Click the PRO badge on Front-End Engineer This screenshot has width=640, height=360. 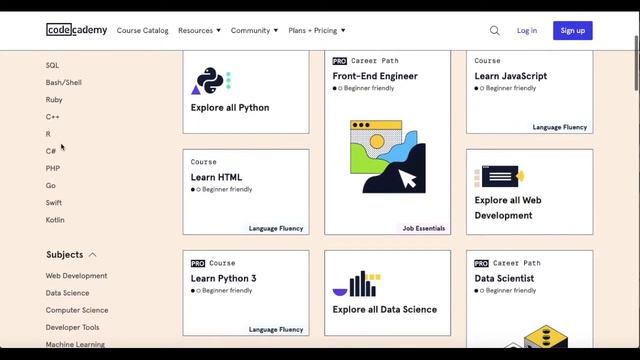pyautogui.click(x=339, y=61)
